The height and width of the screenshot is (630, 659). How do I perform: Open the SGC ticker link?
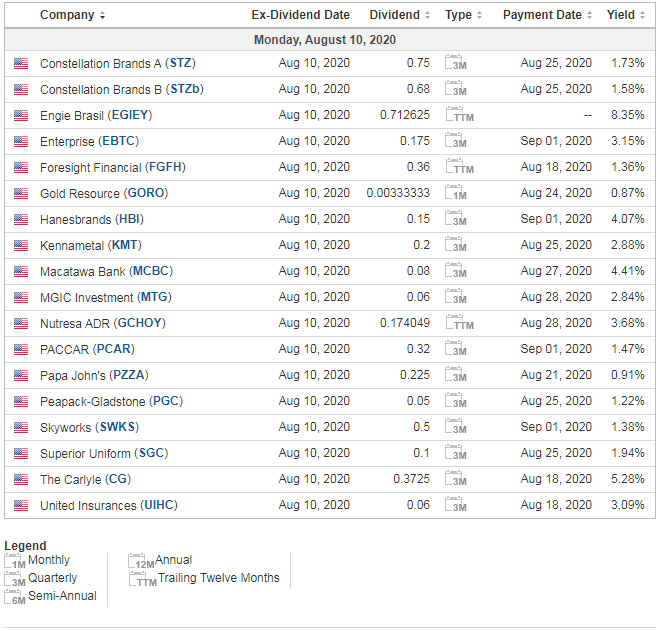pos(151,453)
